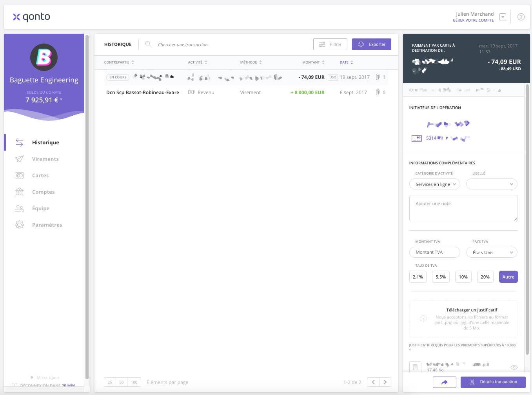The width and height of the screenshot is (532, 395).
Task: Sort by Date column
Action: tap(347, 62)
